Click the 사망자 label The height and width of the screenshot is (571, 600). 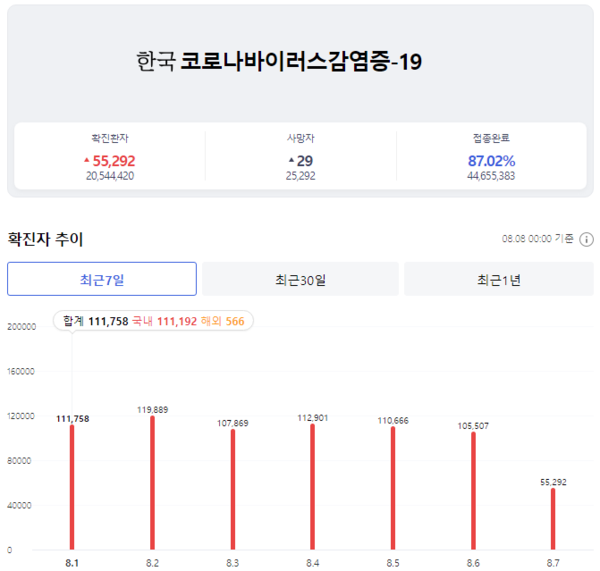(x=301, y=138)
